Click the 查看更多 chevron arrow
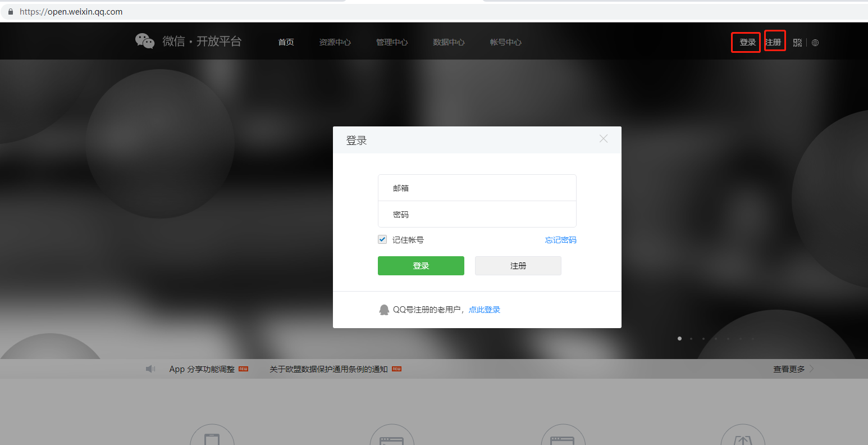This screenshot has height=445, width=868. point(811,369)
